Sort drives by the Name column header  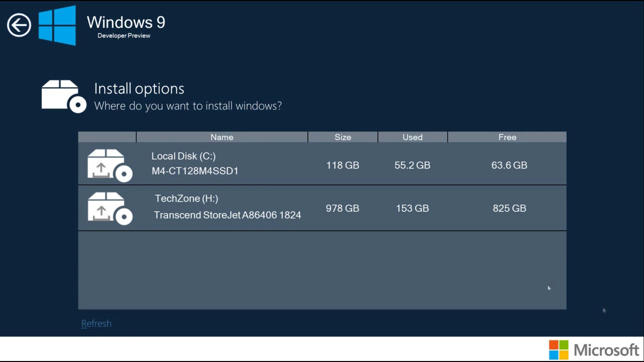222,137
